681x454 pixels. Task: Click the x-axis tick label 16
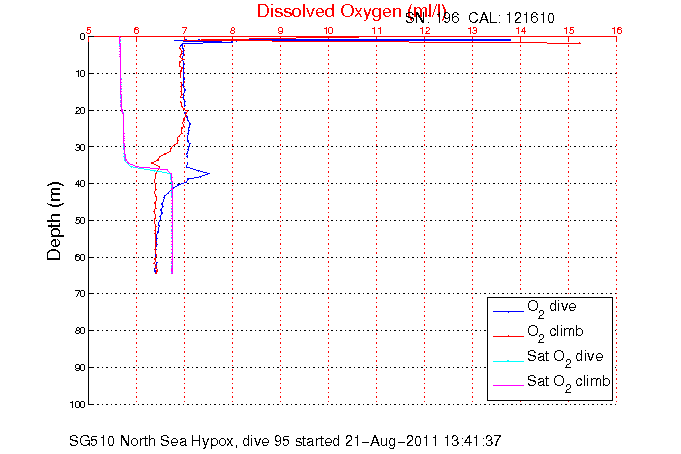[617, 31]
